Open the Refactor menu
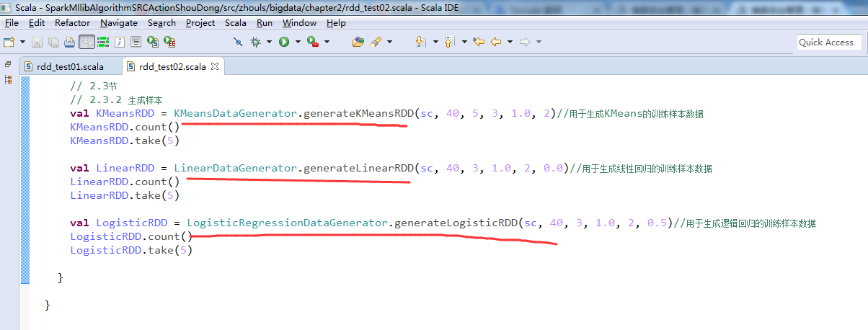Image resolution: width=868 pixels, height=330 pixels. tap(73, 23)
